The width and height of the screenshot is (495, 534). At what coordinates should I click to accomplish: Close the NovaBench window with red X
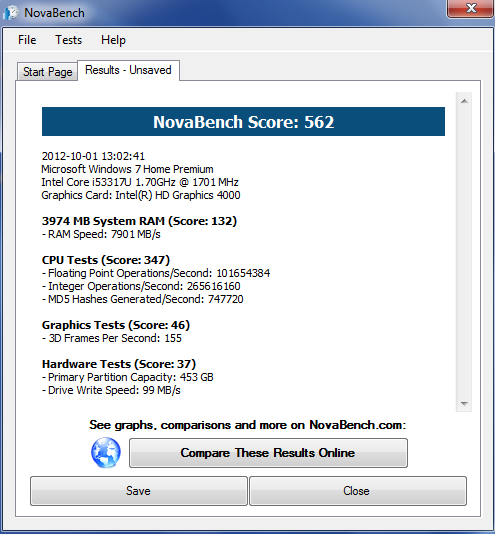point(471,8)
